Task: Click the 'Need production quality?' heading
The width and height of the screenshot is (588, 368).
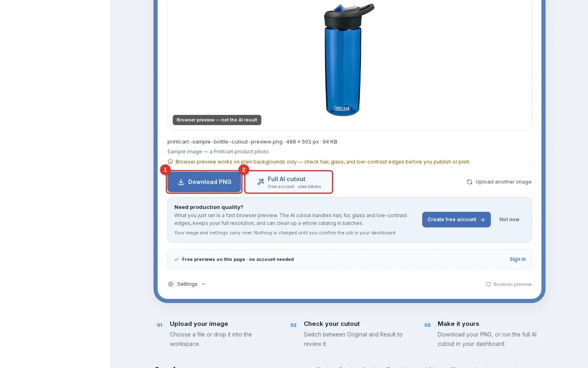Action: [209, 207]
